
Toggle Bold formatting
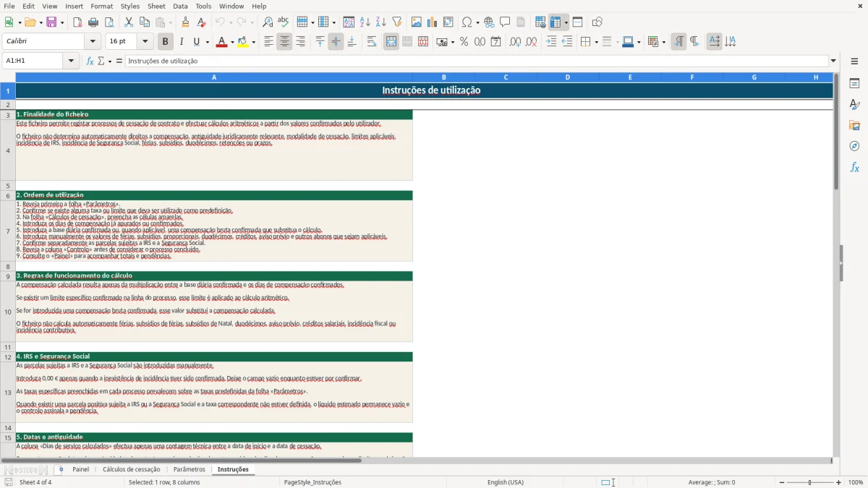point(166,42)
